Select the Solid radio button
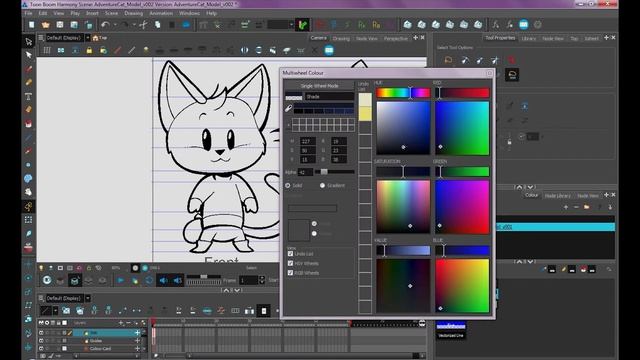The image size is (640, 360). coord(288,185)
